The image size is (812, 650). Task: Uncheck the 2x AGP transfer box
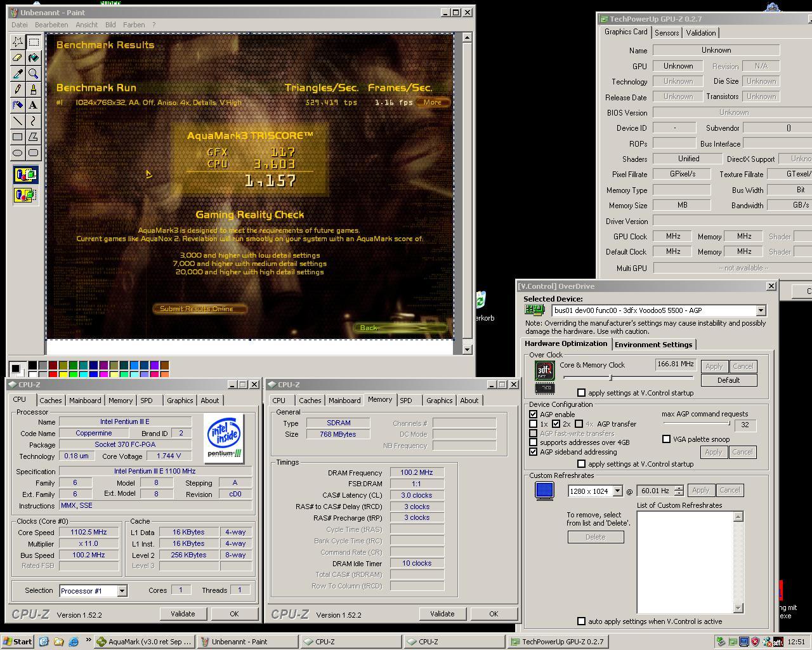pos(556,424)
